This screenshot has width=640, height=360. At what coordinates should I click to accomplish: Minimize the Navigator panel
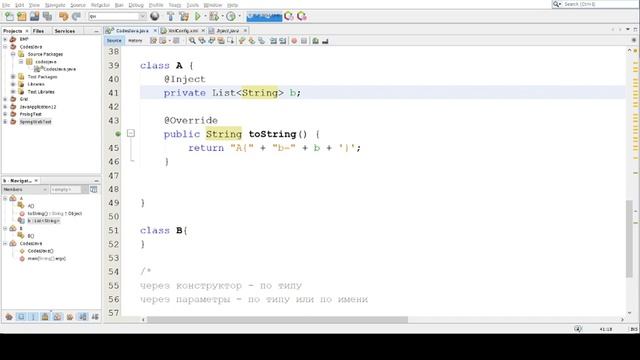96,180
